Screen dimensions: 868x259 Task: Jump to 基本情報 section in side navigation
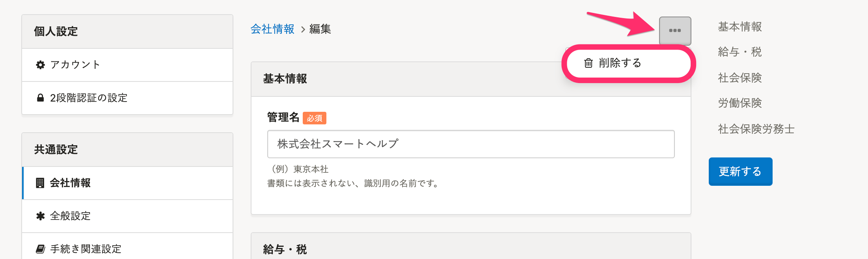point(739,27)
